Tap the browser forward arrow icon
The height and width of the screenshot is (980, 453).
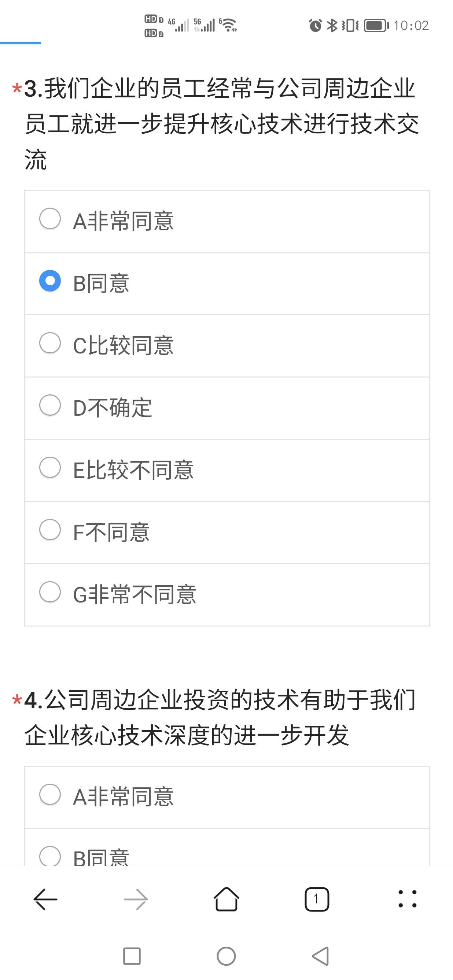136,899
